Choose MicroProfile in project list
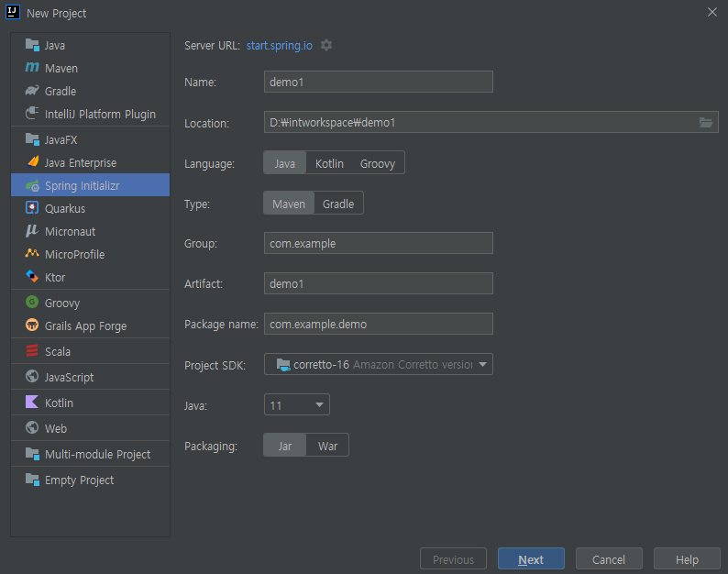 (91, 254)
